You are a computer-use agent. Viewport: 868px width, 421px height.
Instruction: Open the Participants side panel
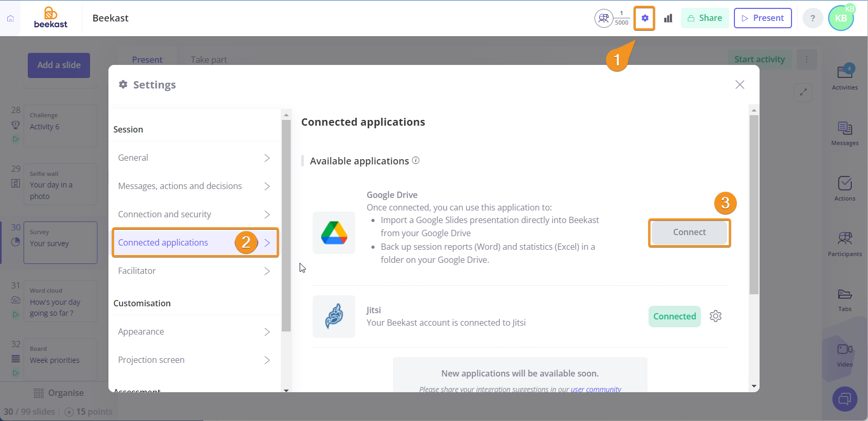pyautogui.click(x=844, y=245)
